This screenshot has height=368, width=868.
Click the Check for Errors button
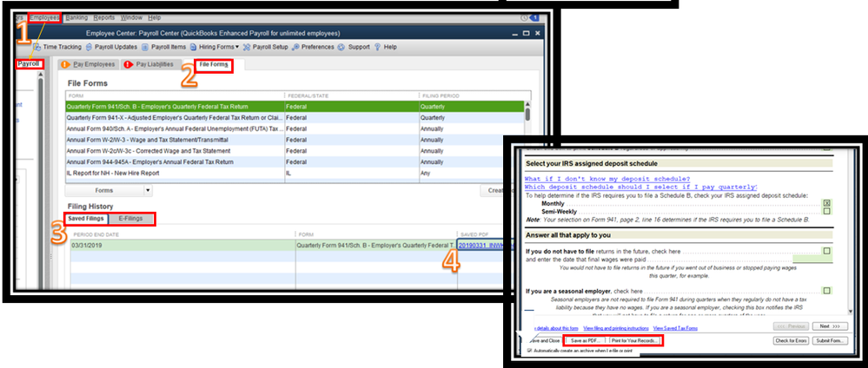pyautogui.click(x=791, y=341)
